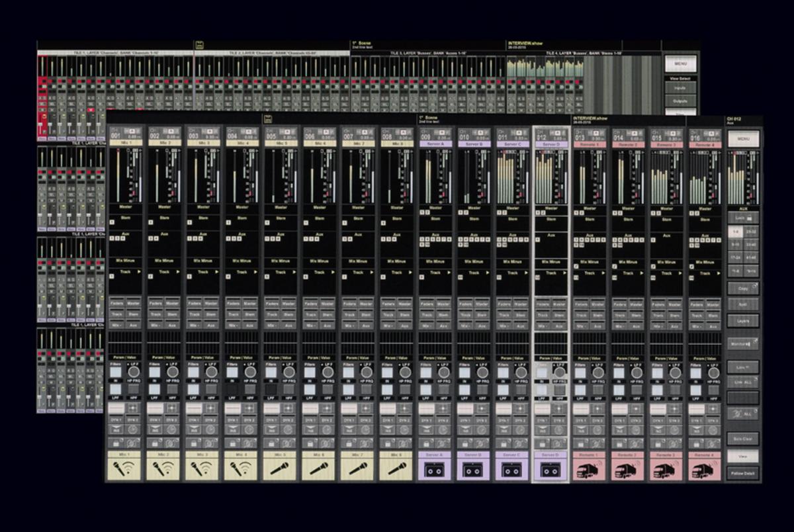Image resolution: width=794 pixels, height=532 pixels.
Task: Select the Mic 7 handheld microphone icon
Action: [357, 469]
